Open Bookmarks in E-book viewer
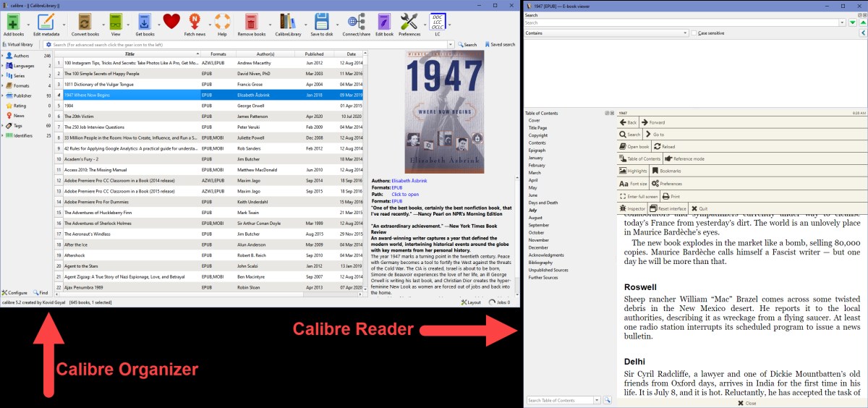The width and height of the screenshot is (868, 408). pyautogui.click(x=665, y=171)
